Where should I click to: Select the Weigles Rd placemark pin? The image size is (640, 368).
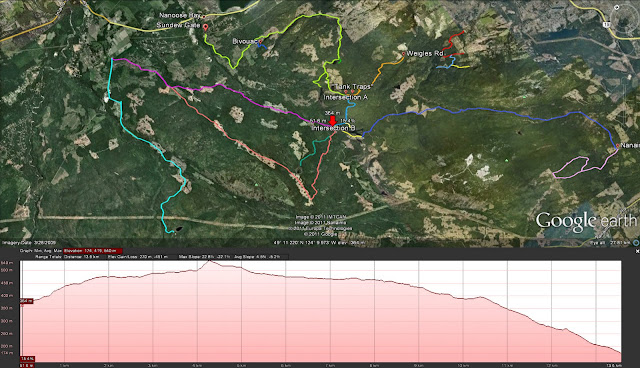[404, 53]
